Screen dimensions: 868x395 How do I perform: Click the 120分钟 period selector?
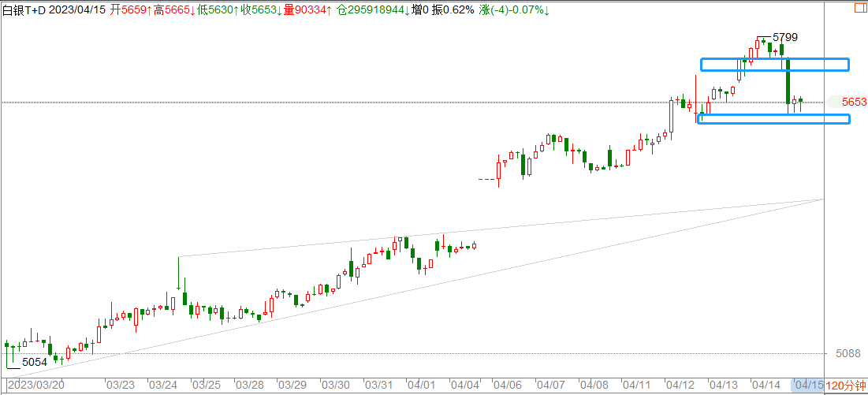click(x=847, y=385)
